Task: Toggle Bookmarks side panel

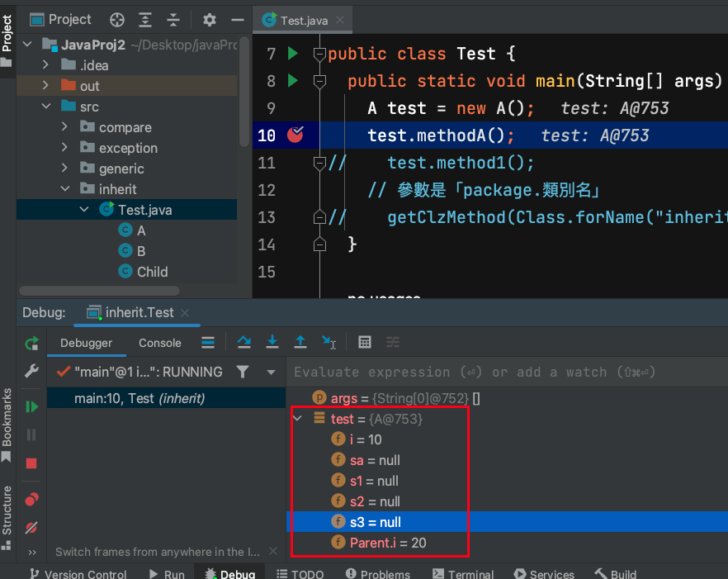Action: 7,425
